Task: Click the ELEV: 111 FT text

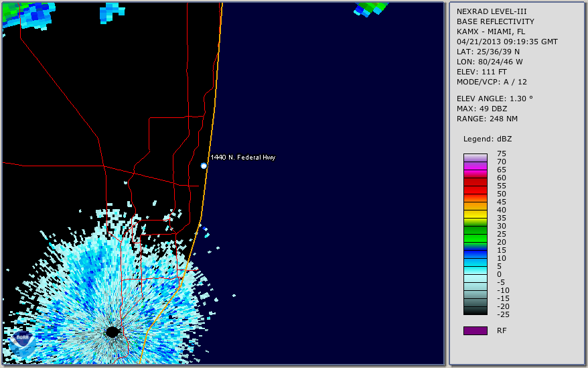Action: coord(482,72)
